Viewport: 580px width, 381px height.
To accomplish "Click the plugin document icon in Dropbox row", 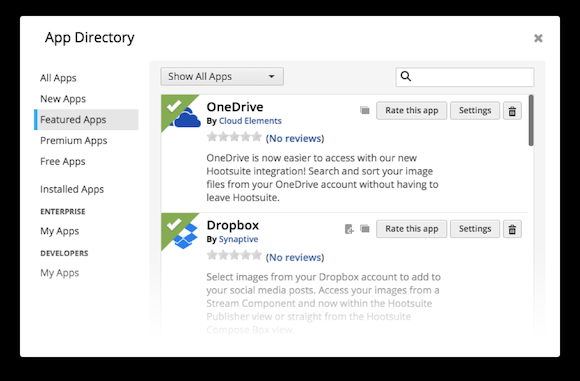I will click(x=349, y=229).
